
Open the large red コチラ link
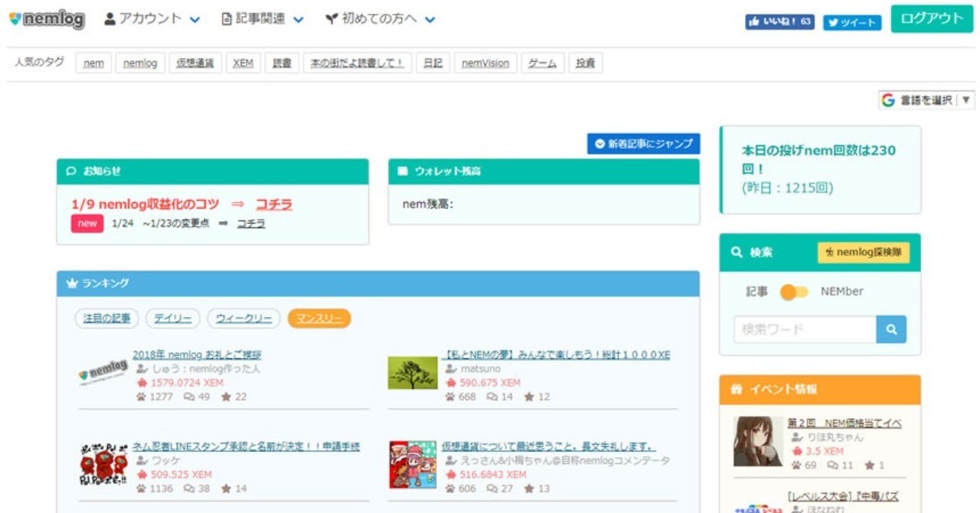coord(274,204)
